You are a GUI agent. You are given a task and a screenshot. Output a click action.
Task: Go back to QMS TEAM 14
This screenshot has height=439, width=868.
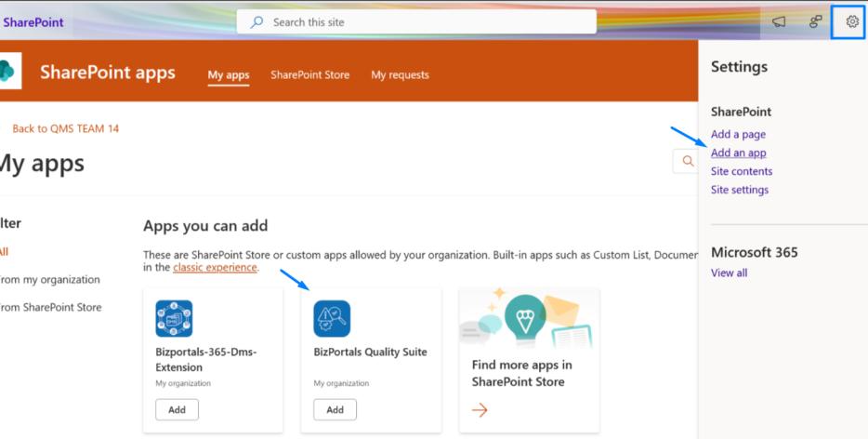pyautogui.click(x=65, y=128)
